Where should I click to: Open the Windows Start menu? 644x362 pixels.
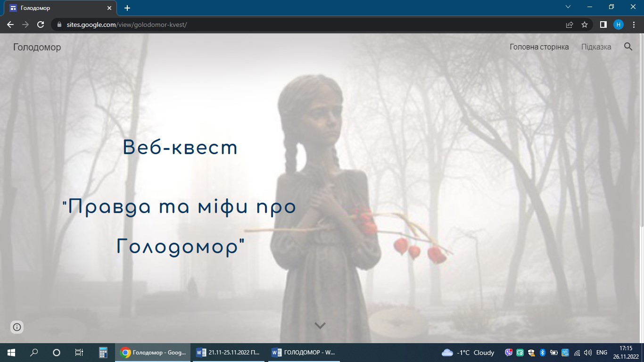coord(11,353)
